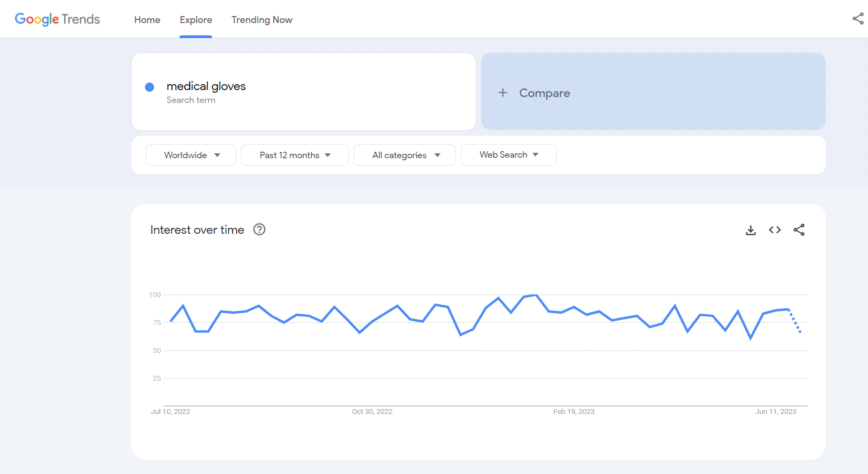Click the blue dot beside medical gloves
This screenshot has width=868, height=474.
pos(149,87)
